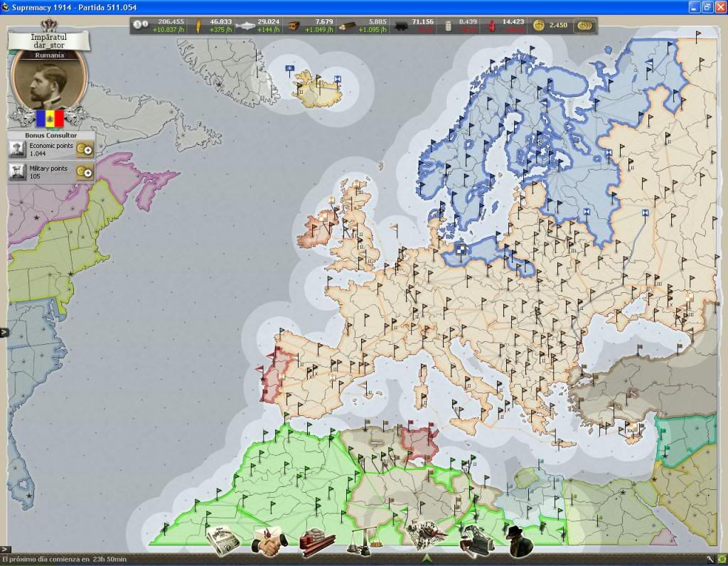This screenshot has height=566, width=728.
Task: Open the stock market balance scale
Action: click(365, 542)
